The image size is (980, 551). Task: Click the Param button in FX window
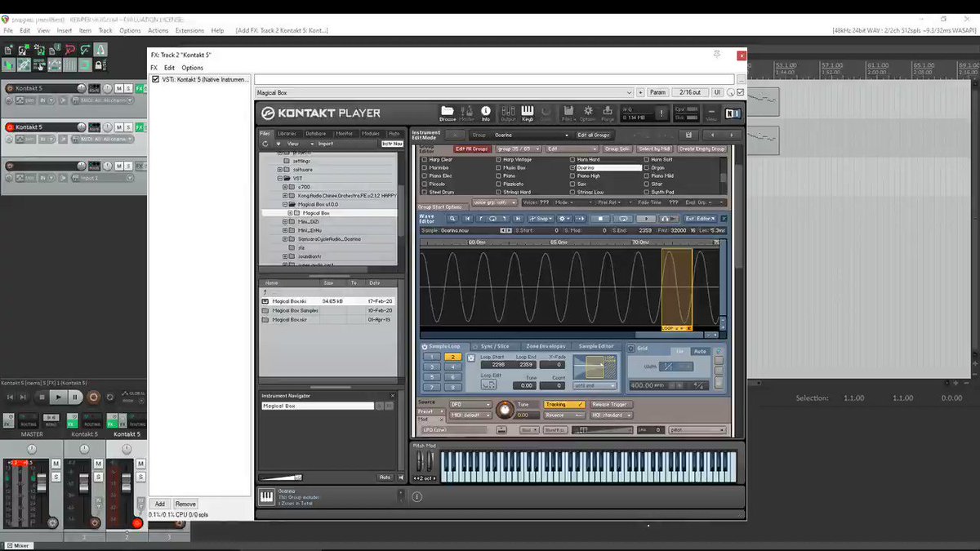tap(657, 92)
